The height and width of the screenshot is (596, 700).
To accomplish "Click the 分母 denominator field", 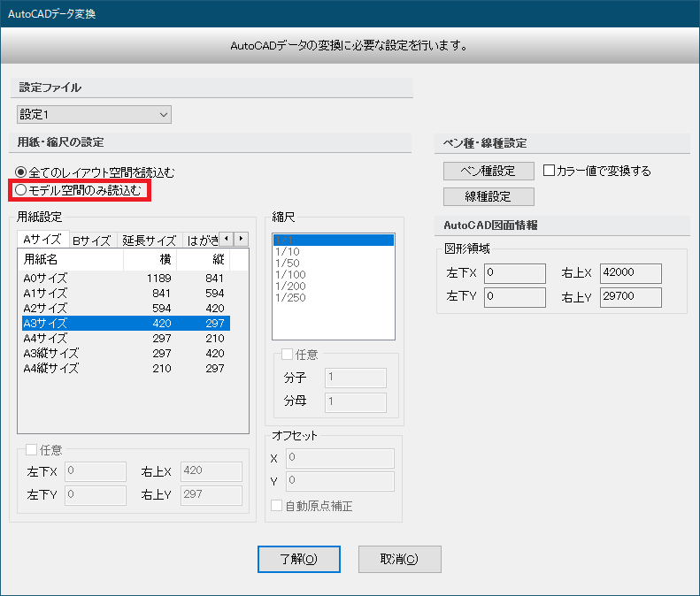I will coord(356,402).
